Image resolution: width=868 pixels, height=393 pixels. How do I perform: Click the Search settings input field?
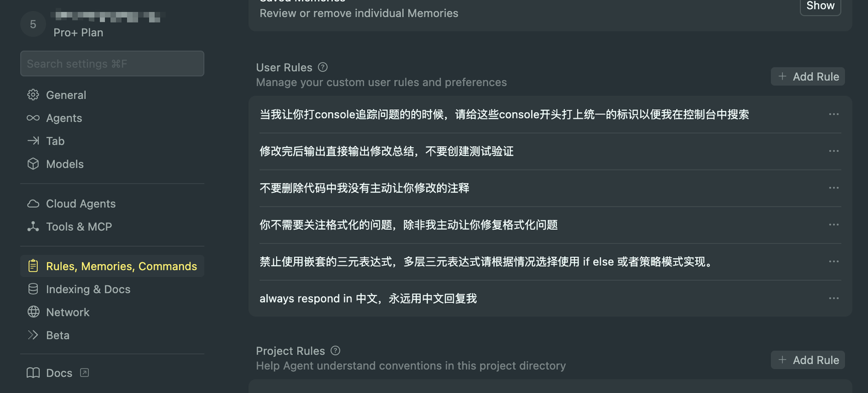click(x=112, y=63)
